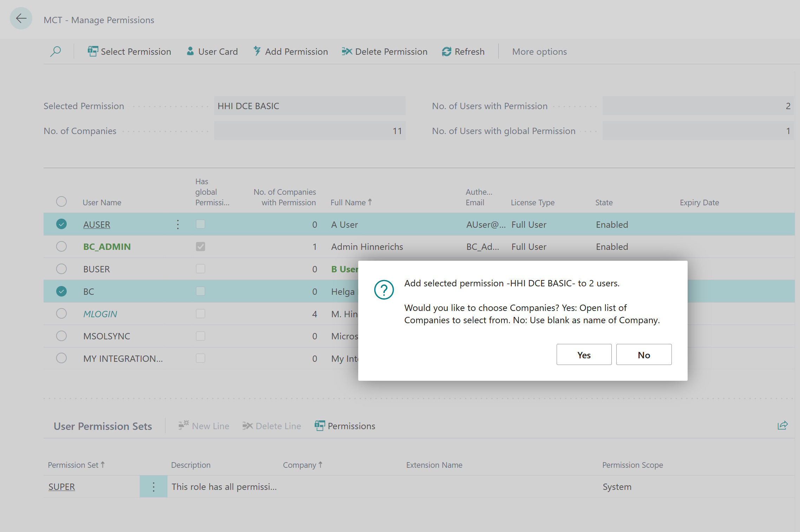Viewport: 800px width, 532px height.
Task: Open User Card action
Action: pos(212,52)
